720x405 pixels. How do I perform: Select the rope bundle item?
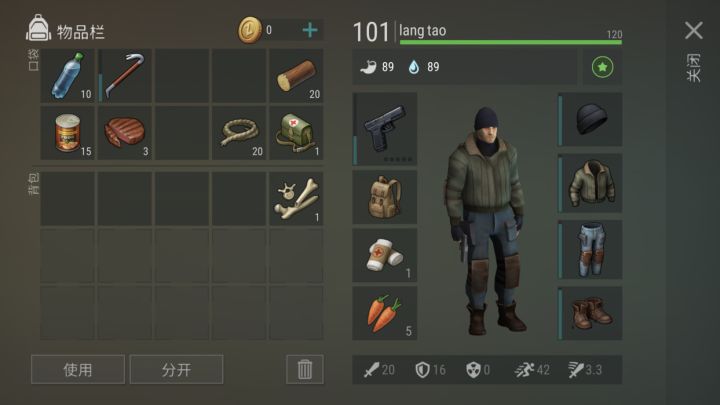click(x=239, y=133)
